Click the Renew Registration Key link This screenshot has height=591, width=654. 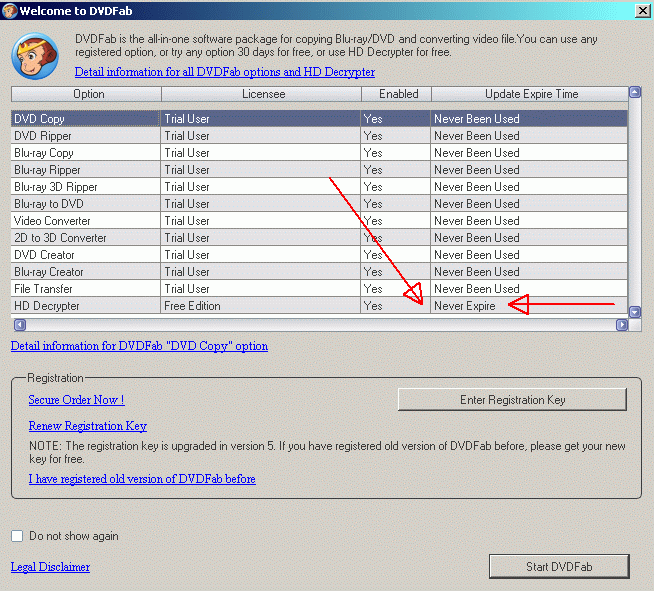(88, 426)
